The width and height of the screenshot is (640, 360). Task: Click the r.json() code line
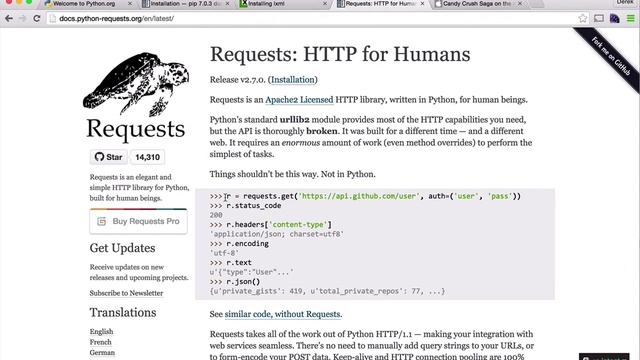tap(235, 282)
